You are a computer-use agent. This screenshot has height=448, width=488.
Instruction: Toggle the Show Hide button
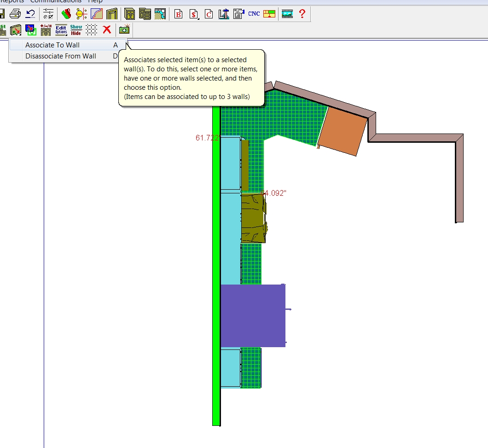coord(76,30)
